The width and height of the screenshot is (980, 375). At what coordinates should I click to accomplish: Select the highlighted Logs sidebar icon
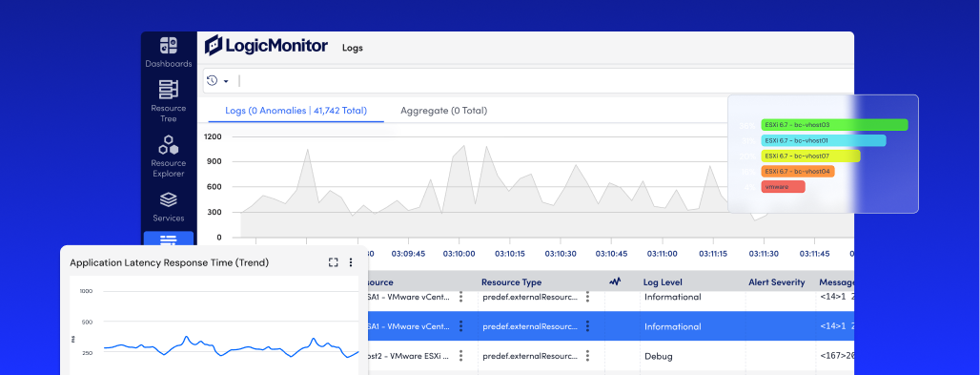[x=169, y=240]
